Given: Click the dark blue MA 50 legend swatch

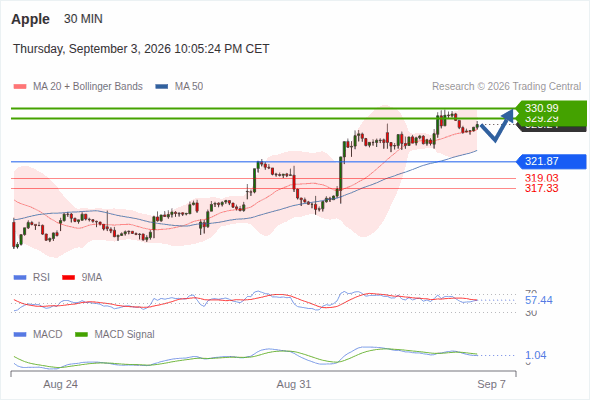Looking at the screenshot, I should click(162, 87).
